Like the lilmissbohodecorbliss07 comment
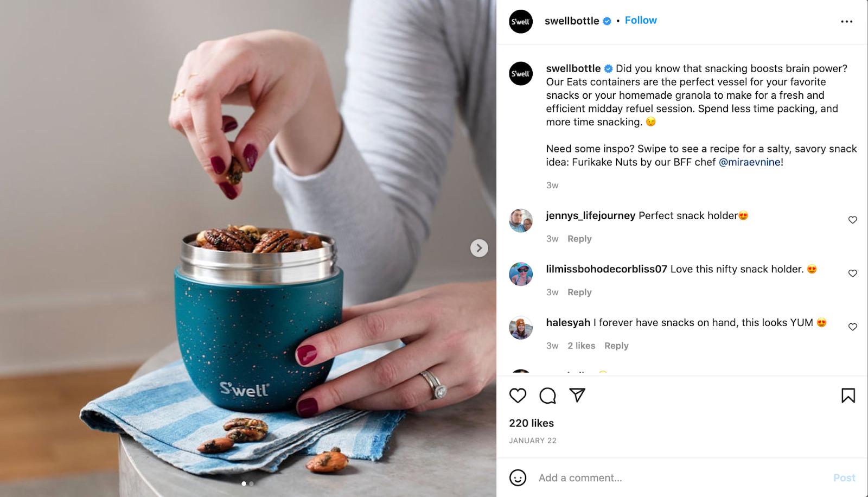The width and height of the screenshot is (868, 497). [x=853, y=273]
